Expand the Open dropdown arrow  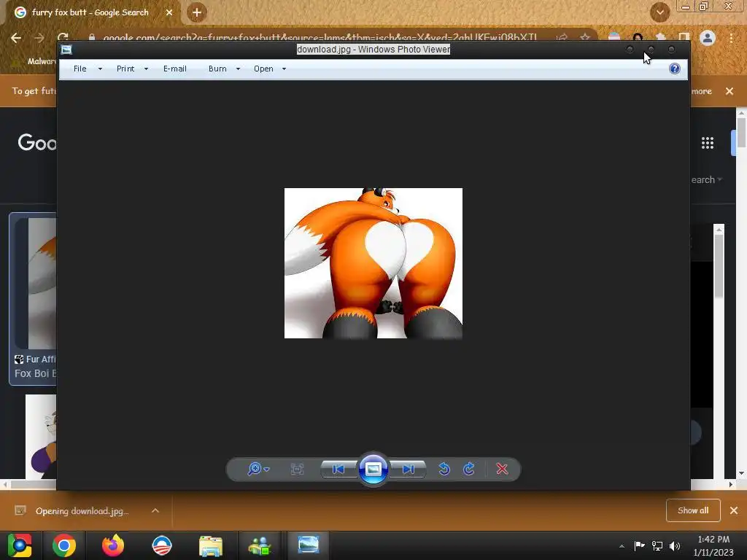[x=284, y=69]
